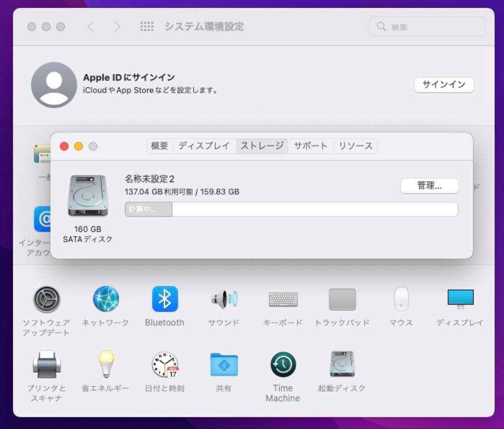Open Keyboard preferences

coord(282,300)
